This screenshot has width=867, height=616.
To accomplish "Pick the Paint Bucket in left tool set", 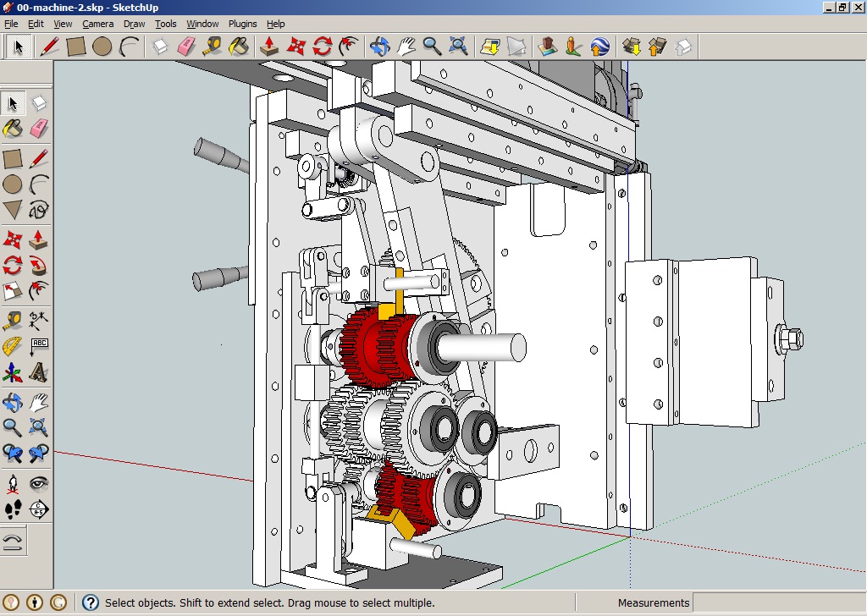I will click(x=12, y=129).
